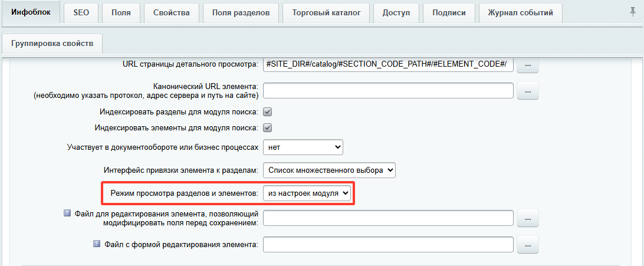This screenshot has width=644, height=266.
Task: Focus the Файл с формой редактирования input
Action: click(x=389, y=245)
